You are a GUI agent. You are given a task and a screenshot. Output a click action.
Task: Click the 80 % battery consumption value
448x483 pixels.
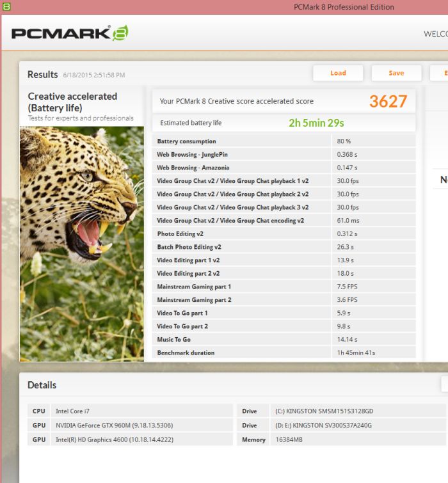tap(344, 141)
